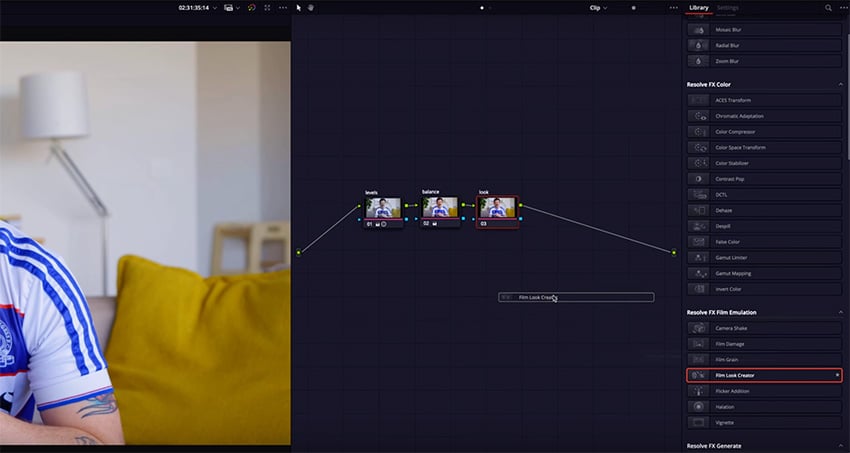Open the Clip mode dropdown
Viewport: 850px width, 453px height.
point(598,8)
